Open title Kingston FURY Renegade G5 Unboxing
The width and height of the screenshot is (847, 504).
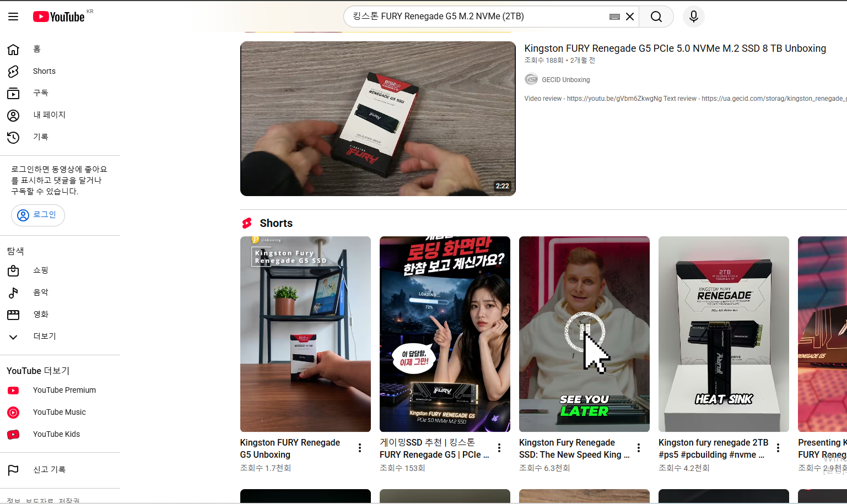[290, 448]
